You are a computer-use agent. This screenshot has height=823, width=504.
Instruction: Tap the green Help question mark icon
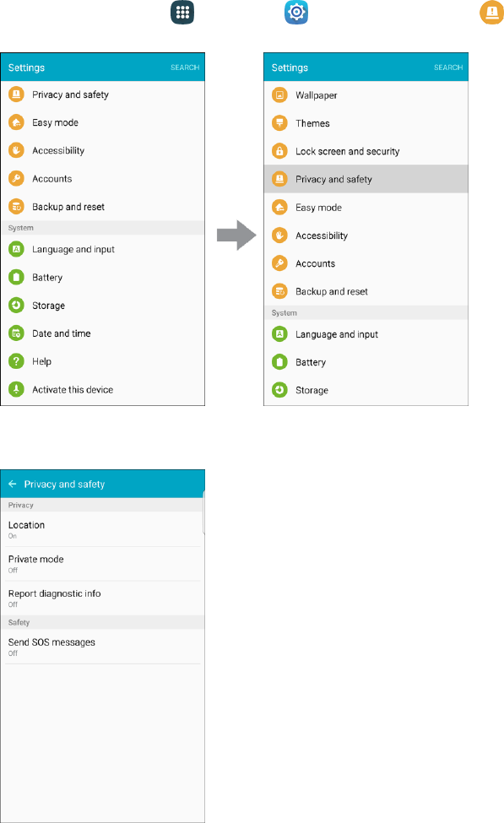16,361
